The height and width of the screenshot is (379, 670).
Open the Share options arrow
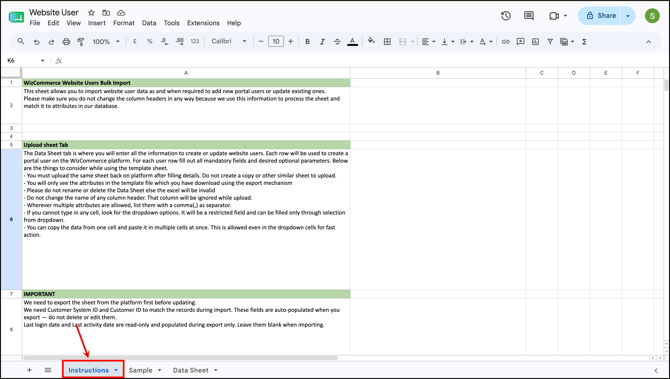click(628, 16)
